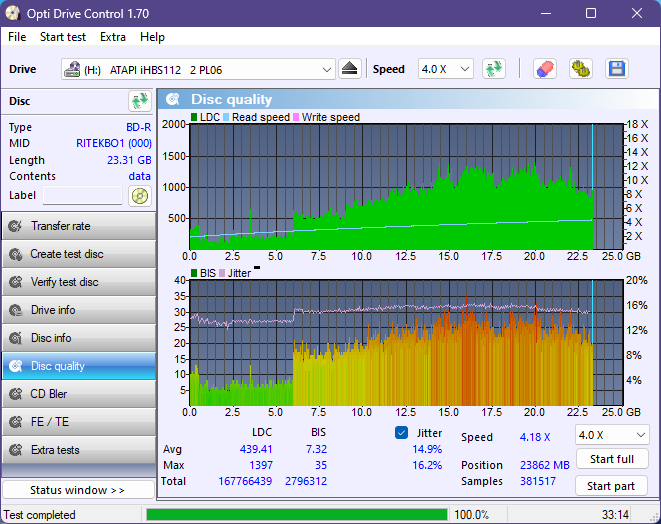Click the BIS and jitter chart area
This screenshot has width=661, height=524.
(406, 343)
